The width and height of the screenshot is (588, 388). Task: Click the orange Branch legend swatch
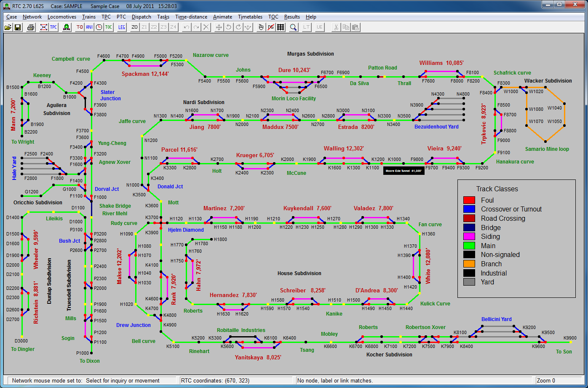click(469, 264)
